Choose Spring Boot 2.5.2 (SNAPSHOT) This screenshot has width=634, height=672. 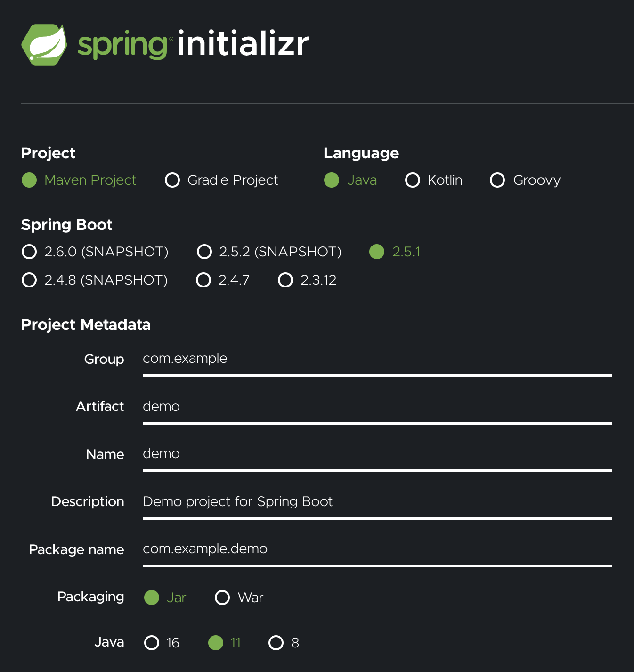pos(204,252)
